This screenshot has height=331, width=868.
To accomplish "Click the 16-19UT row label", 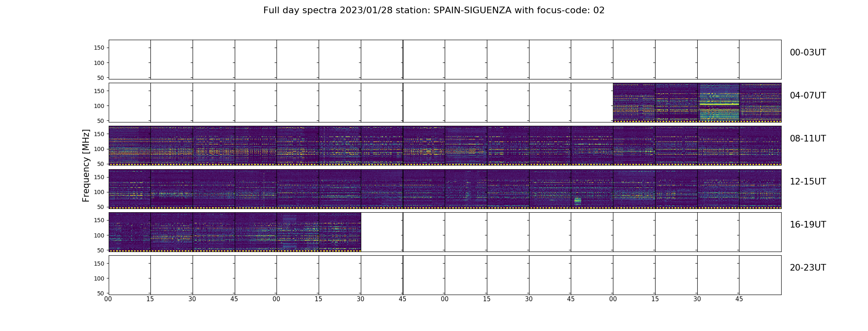I will click(808, 225).
